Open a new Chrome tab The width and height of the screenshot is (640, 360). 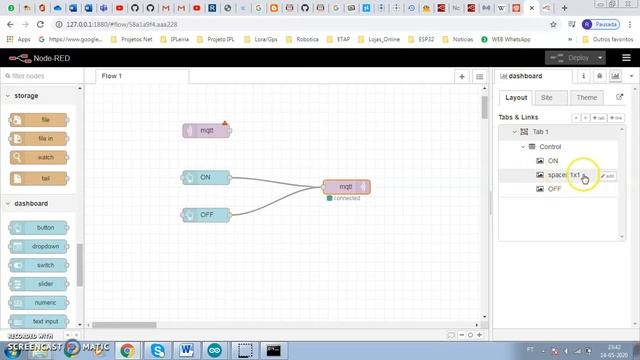tap(564, 8)
